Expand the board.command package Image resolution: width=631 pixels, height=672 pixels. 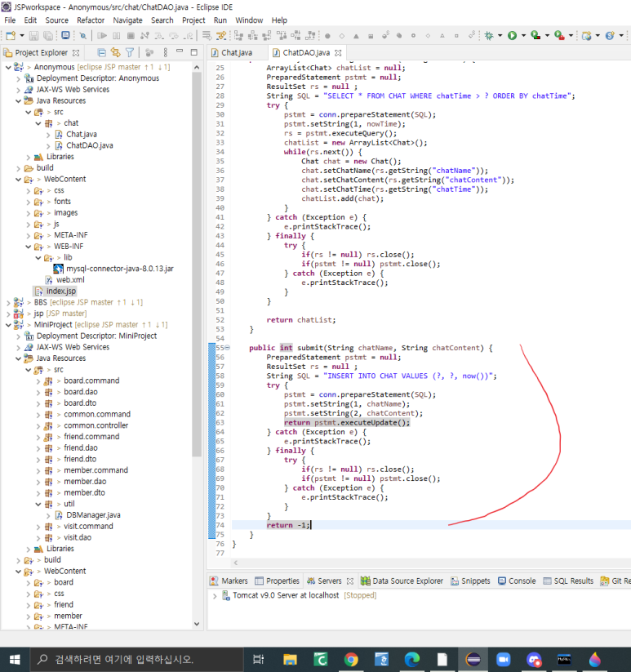(x=38, y=381)
